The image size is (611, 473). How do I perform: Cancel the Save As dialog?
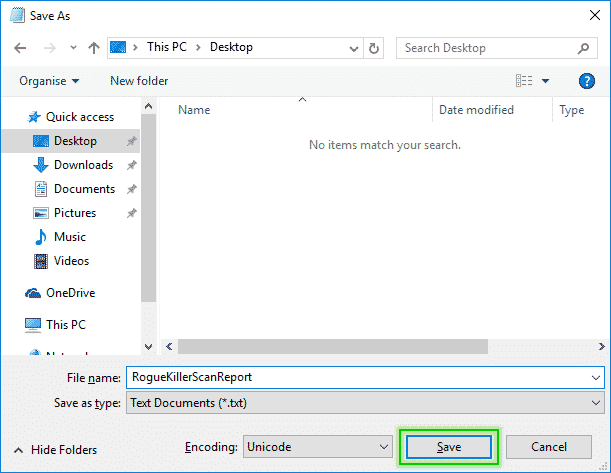(549, 447)
